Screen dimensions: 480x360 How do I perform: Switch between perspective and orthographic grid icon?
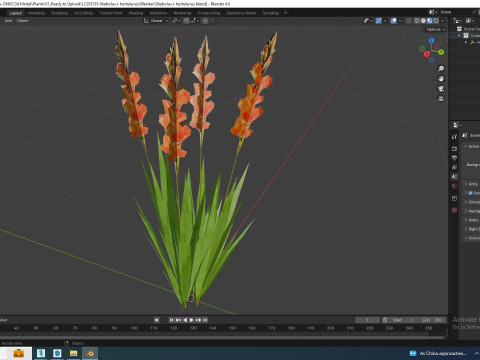(x=441, y=99)
